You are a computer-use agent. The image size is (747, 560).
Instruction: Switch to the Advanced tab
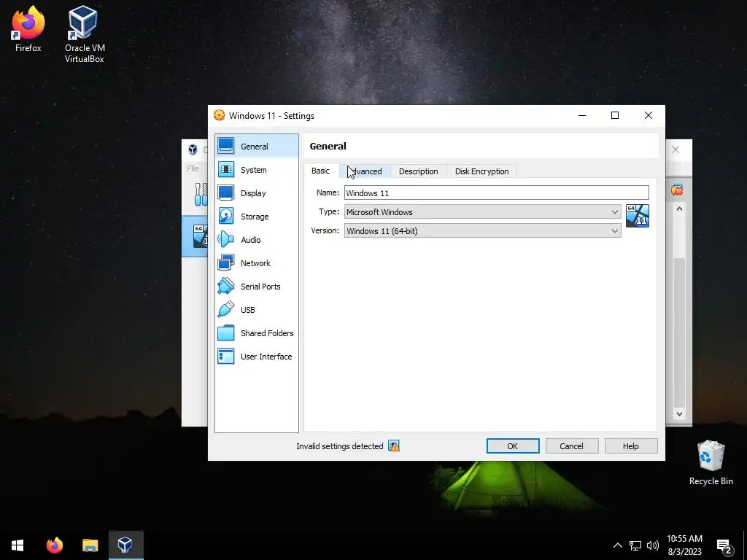(x=365, y=171)
